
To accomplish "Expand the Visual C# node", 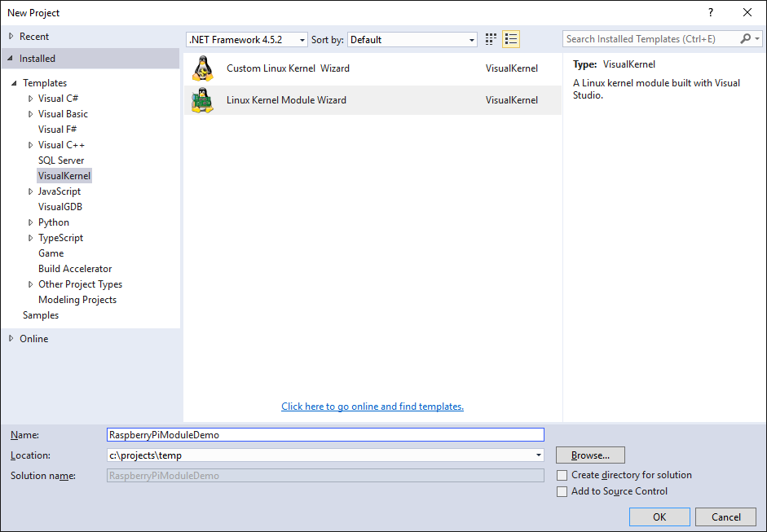I will 31,99.
